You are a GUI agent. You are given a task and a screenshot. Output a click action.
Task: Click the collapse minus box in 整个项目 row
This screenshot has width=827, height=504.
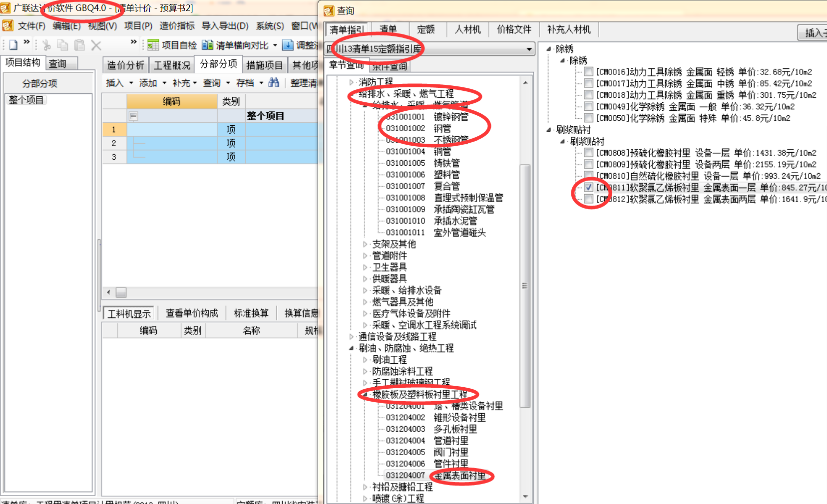click(133, 116)
